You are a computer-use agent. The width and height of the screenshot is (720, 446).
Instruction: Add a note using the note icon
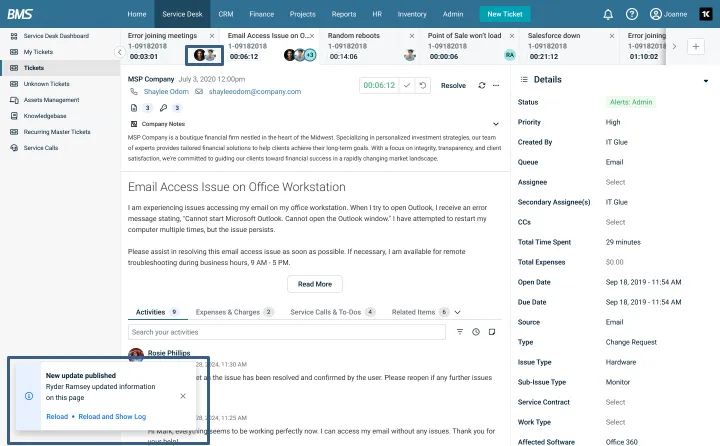point(492,332)
